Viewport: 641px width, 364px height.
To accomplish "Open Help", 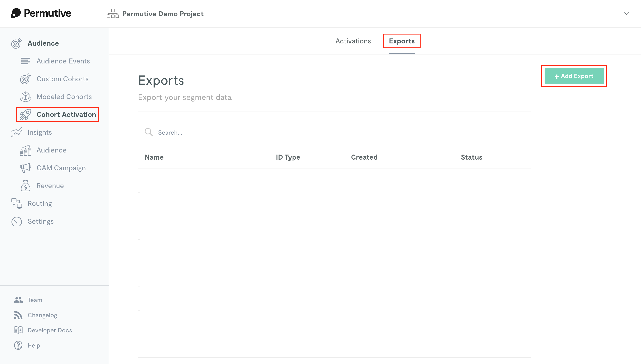I will 34,345.
